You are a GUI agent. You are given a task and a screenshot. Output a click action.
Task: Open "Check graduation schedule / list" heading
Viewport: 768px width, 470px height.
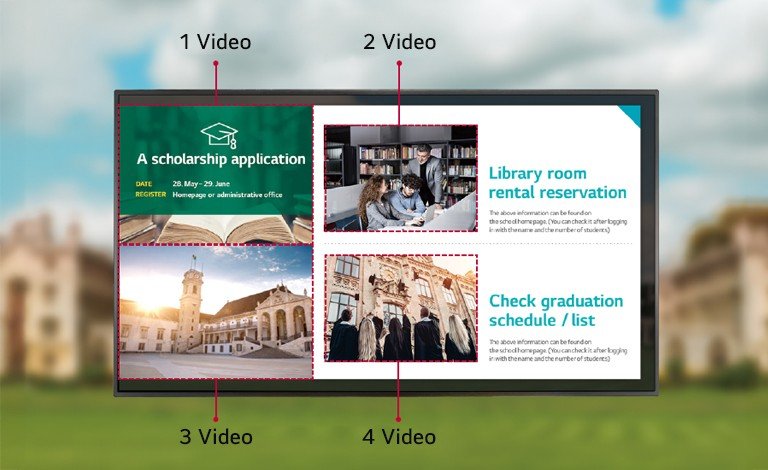pyautogui.click(x=555, y=310)
